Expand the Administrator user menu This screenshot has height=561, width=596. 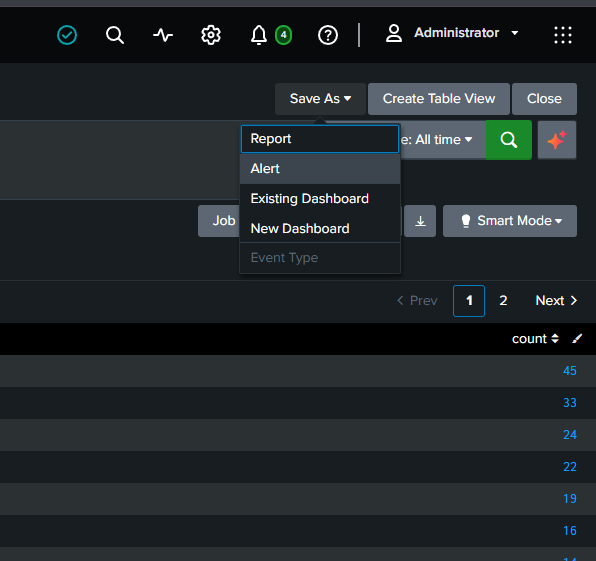click(x=452, y=33)
